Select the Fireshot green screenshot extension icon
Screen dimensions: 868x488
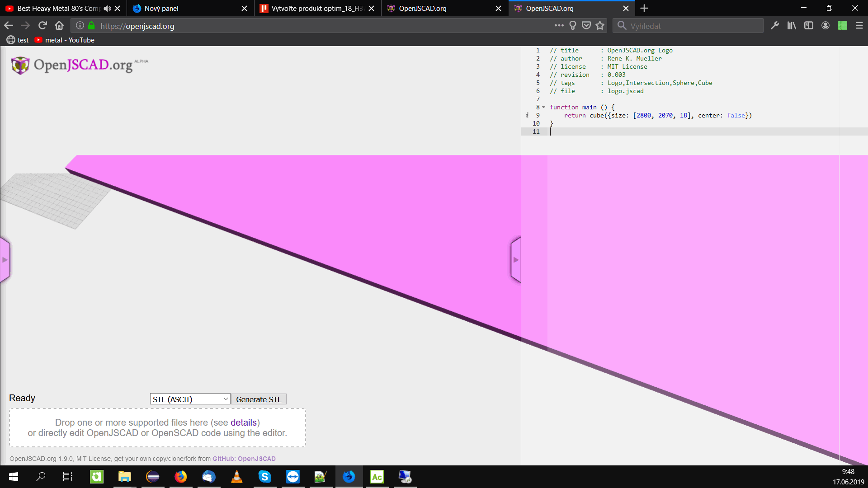click(843, 26)
